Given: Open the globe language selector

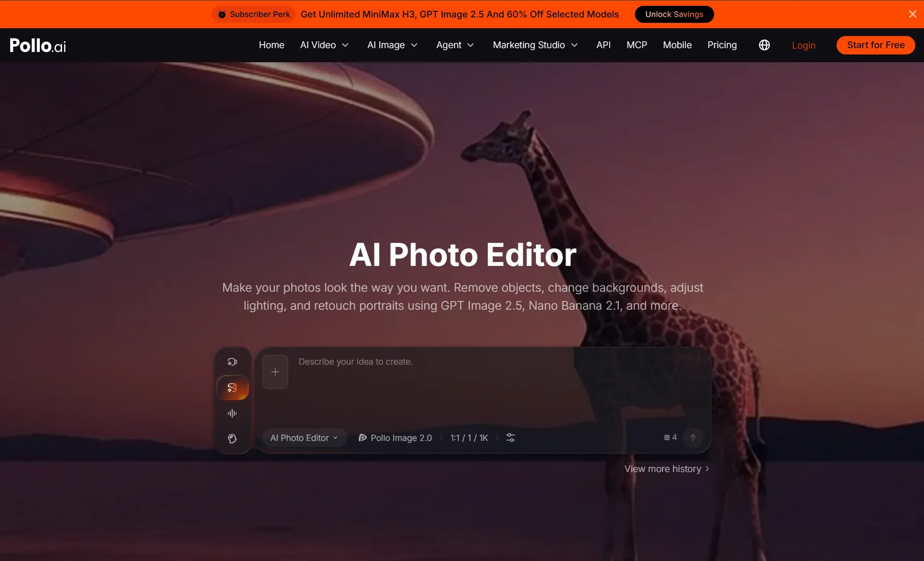Looking at the screenshot, I should pos(764,45).
